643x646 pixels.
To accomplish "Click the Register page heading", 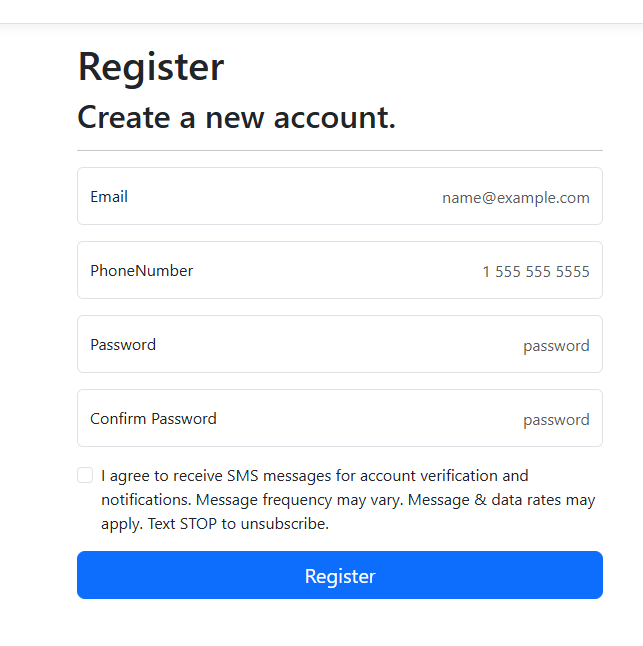I will pos(151,67).
